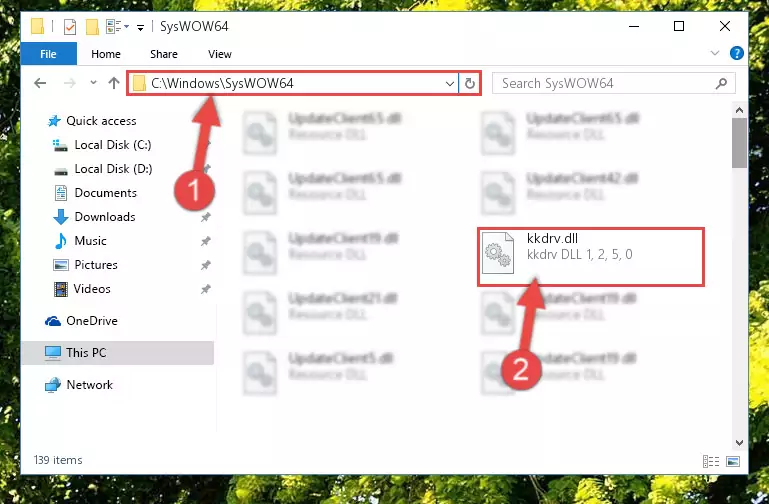Switch to Details view layout
Screen dimensions: 769x504
coord(711,461)
